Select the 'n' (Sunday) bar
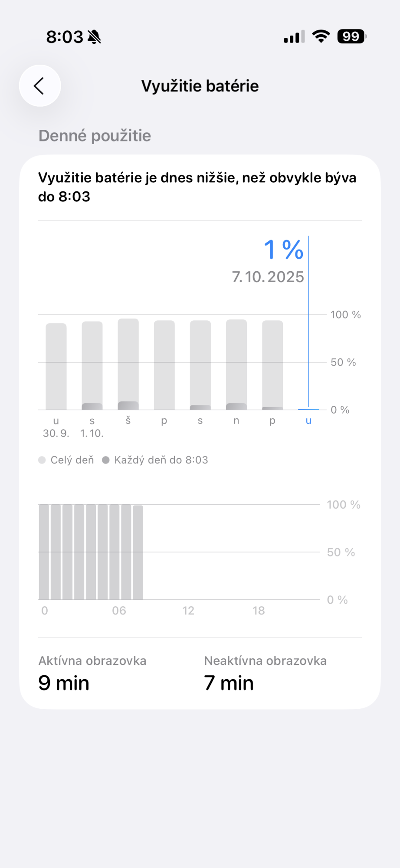The width and height of the screenshot is (400, 868). point(236,365)
